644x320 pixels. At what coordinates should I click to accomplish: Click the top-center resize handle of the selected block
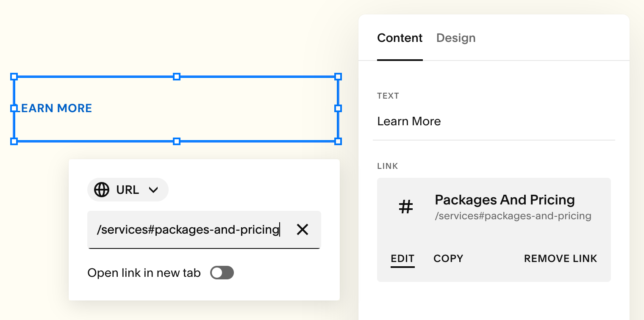pyautogui.click(x=177, y=77)
